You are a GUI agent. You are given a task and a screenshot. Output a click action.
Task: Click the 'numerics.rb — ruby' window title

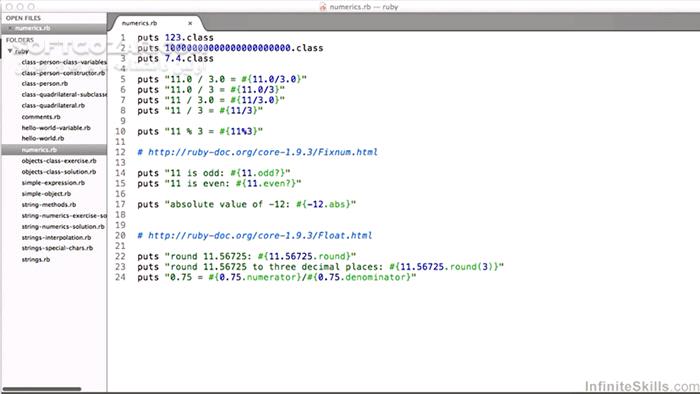point(363,7)
